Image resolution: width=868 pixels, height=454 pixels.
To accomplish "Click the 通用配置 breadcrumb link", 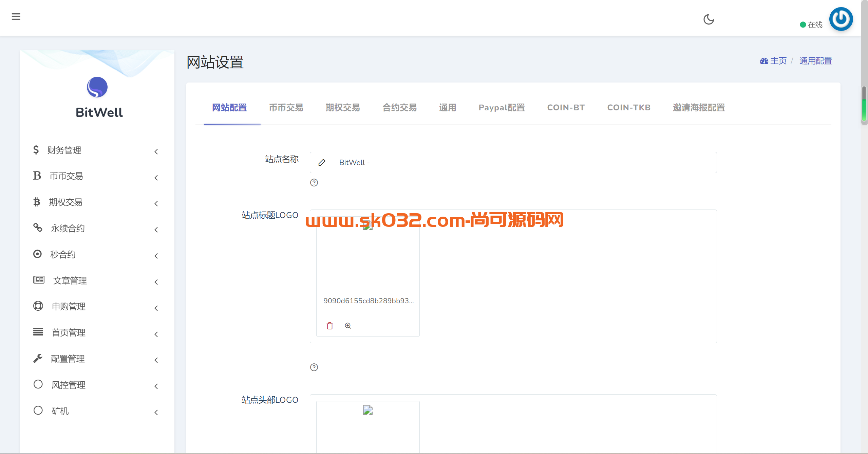I will pyautogui.click(x=815, y=61).
